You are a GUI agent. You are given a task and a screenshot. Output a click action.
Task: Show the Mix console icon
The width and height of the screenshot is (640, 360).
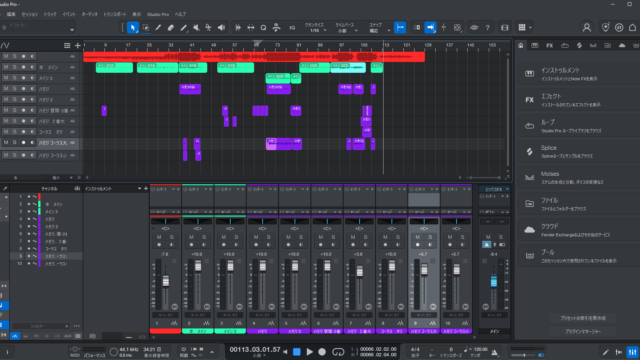[x=632, y=352]
